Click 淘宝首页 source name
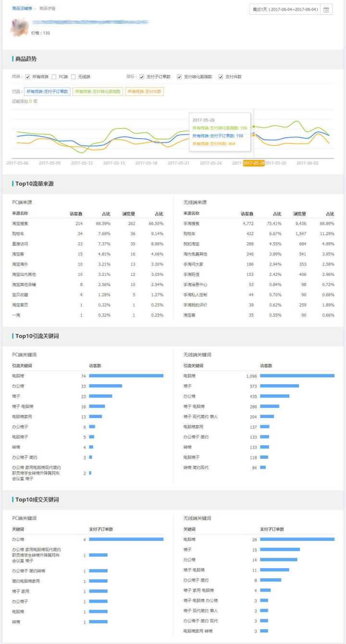This screenshot has height=644, width=346. [20, 305]
